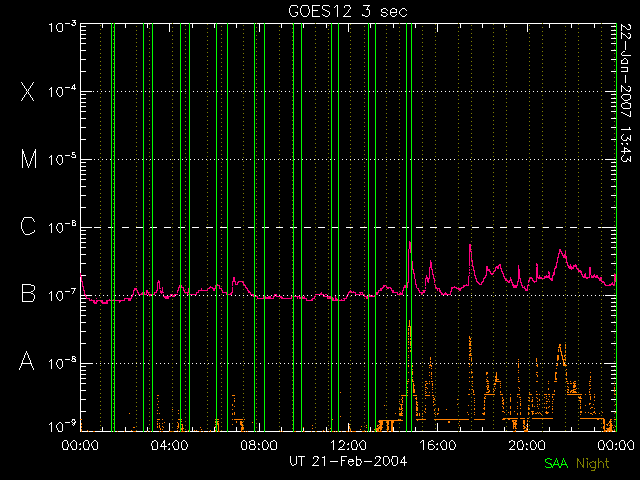Click the rightmost 00:00 time axis label
The height and width of the screenshot is (480, 640).
click(616, 445)
